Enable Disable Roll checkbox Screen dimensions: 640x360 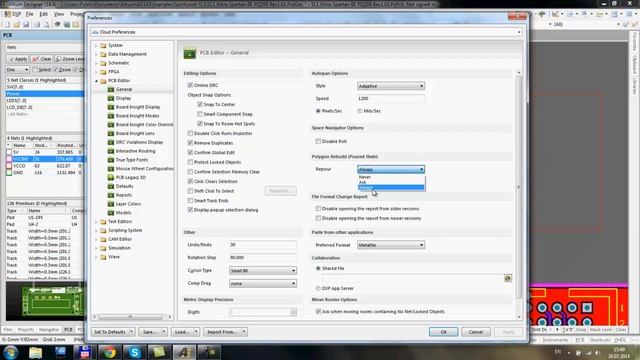(x=318, y=141)
